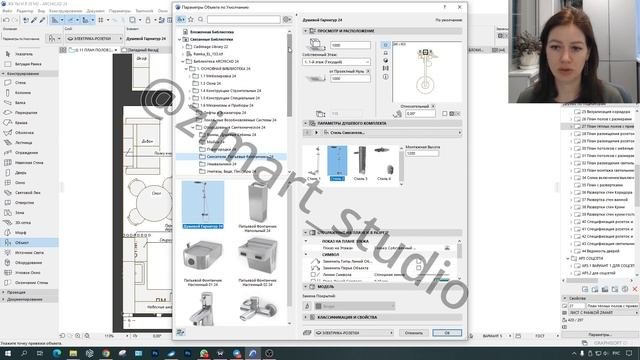Image resolution: width=640 pixels, height=360 pixels.
Task: Collapse the МОДЕЛЬ panel
Action: tap(305, 287)
